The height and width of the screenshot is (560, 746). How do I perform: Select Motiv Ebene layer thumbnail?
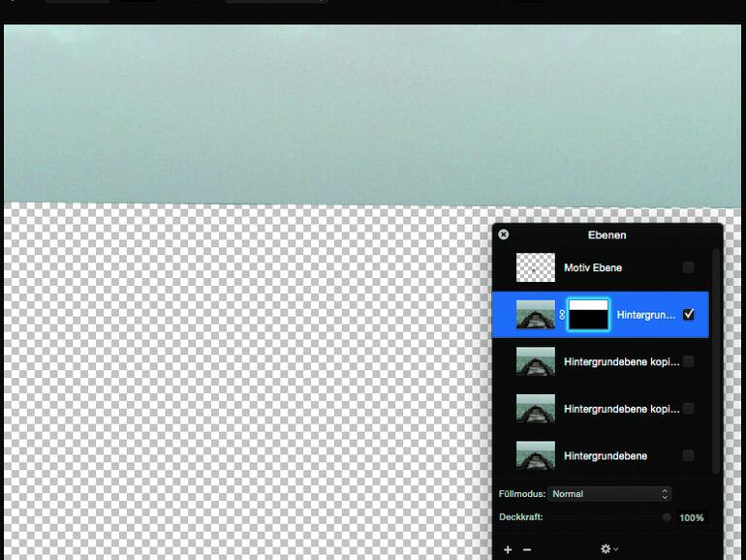tap(535, 267)
